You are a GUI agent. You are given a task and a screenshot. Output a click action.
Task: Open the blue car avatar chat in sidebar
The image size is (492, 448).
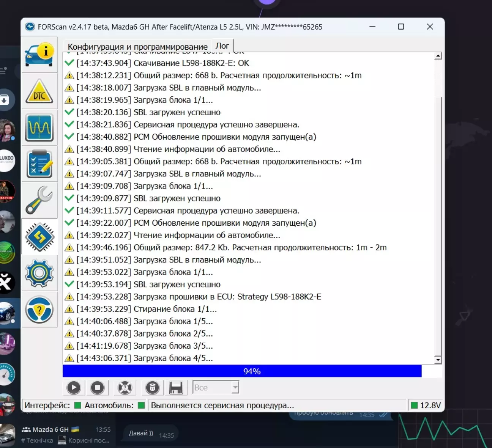click(7, 313)
